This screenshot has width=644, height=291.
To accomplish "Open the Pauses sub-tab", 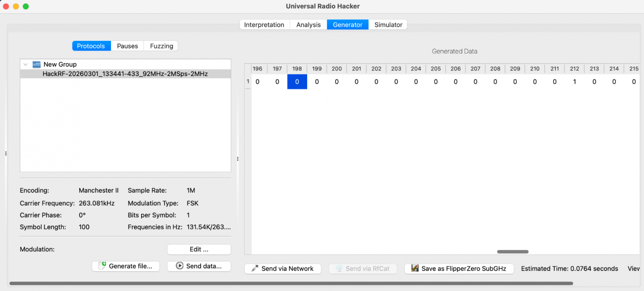I will click(x=128, y=46).
